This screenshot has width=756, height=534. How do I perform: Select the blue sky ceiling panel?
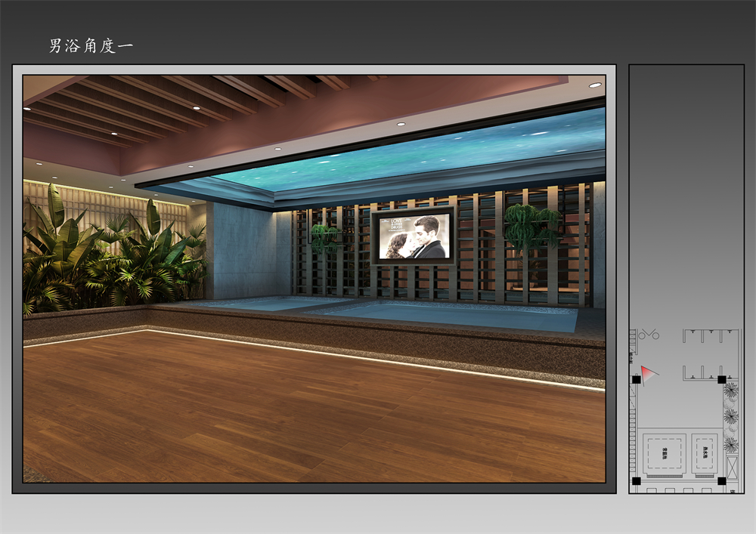coord(423,155)
